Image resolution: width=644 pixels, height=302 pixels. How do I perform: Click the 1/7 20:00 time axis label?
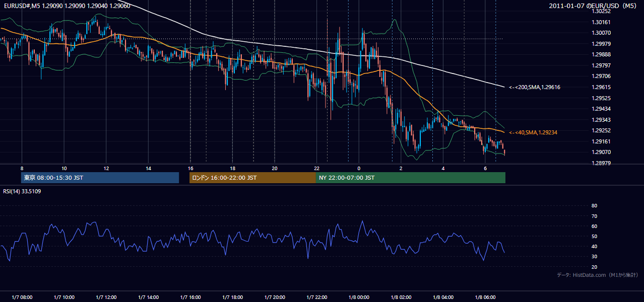pos(274,297)
